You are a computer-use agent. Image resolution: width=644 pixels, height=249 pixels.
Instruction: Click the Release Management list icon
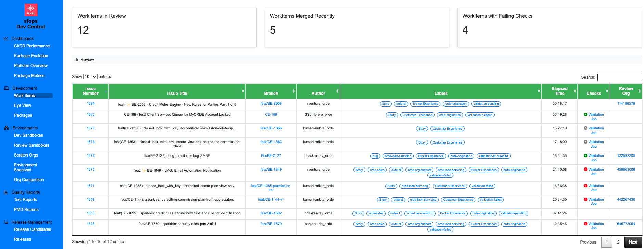pos(6,222)
